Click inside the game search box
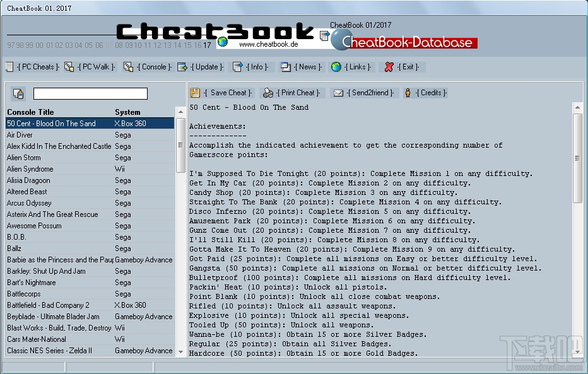The width and height of the screenshot is (588, 374). tap(90, 93)
